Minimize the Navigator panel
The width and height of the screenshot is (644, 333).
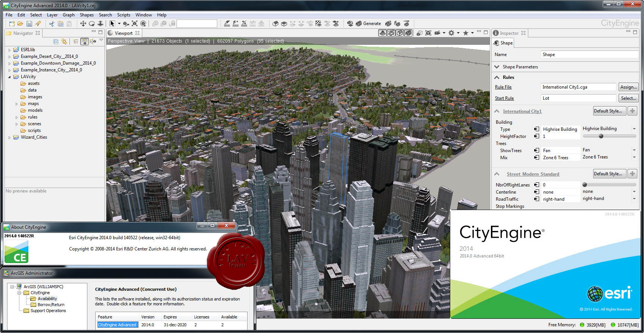point(94,32)
